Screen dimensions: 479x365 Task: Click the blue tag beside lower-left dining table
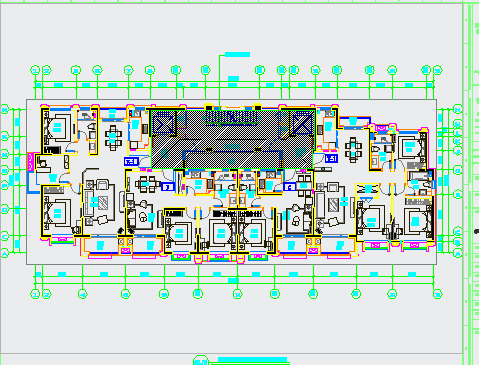[x=168, y=187]
